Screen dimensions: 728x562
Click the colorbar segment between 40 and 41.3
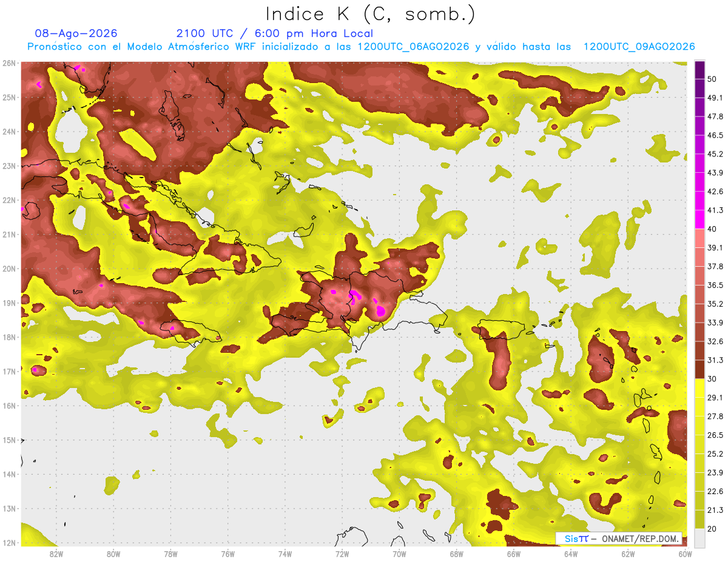699,219
